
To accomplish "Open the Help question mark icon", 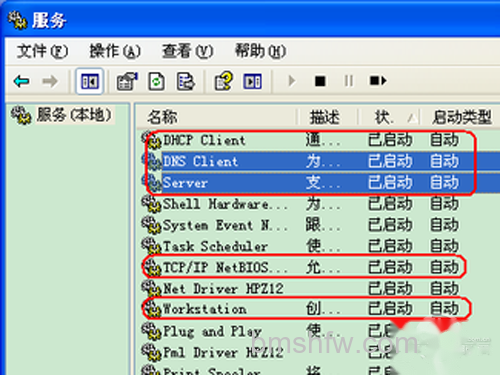I will (x=223, y=81).
